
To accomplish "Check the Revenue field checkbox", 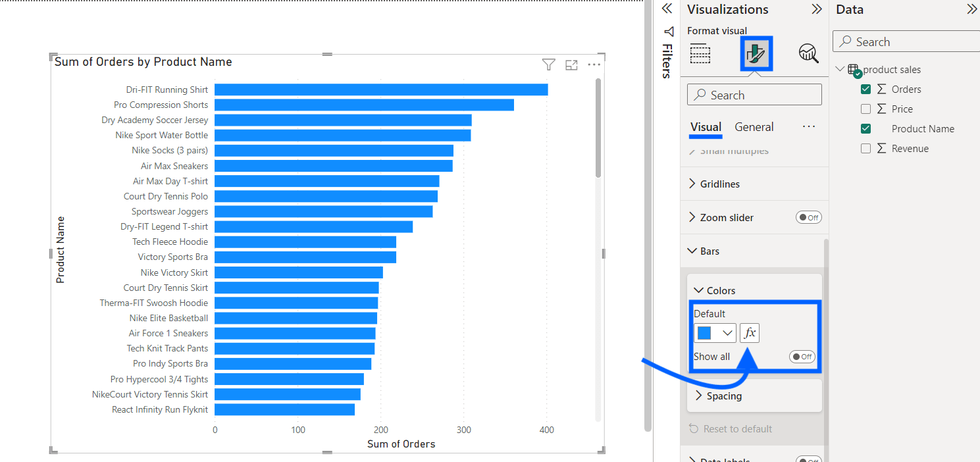I will point(865,148).
